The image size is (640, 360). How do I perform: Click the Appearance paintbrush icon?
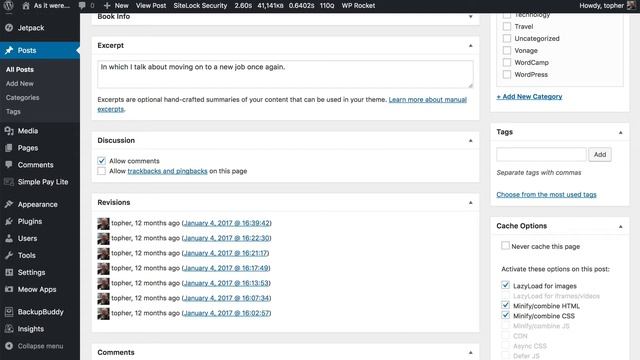(x=9, y=204)
